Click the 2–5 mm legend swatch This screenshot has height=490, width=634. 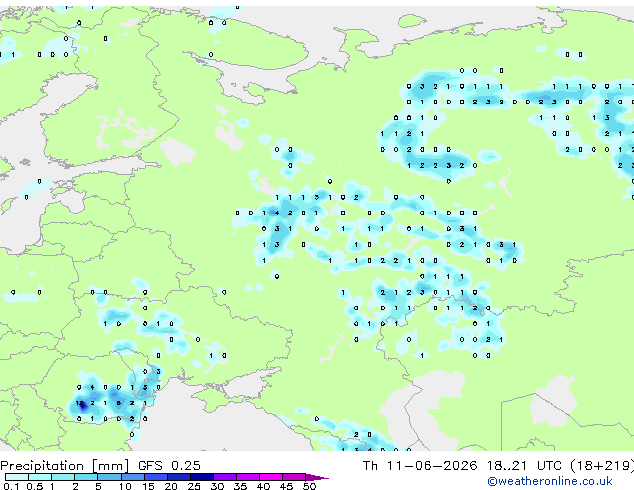pyautogui.click(x=86, y=477)
